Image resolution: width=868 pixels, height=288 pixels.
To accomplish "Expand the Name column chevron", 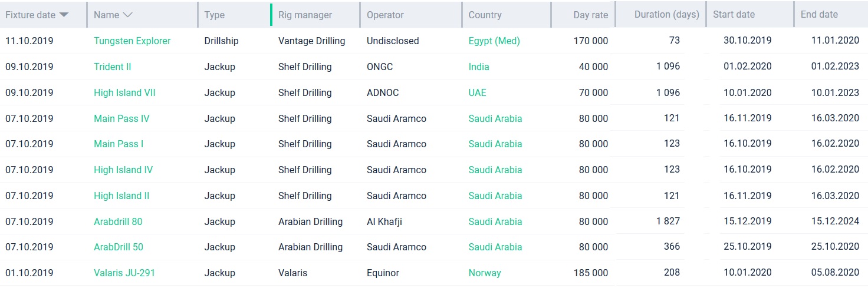I will 127,15.
